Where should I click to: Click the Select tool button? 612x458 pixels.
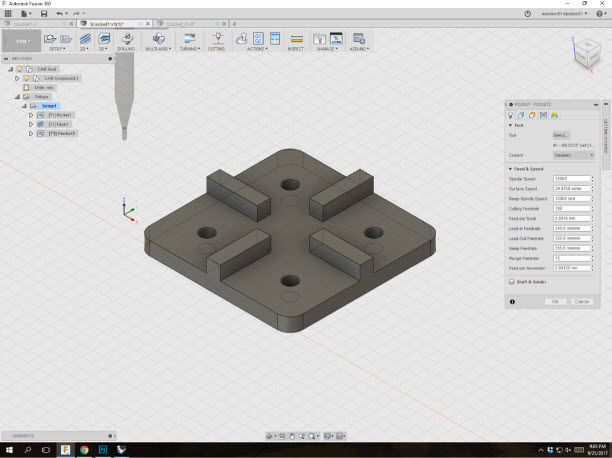pyautogui.click(x=561, y=134)
